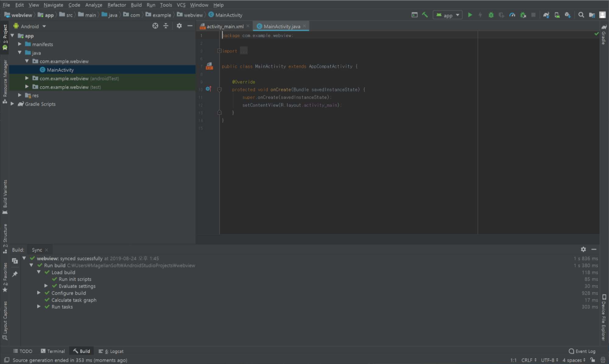The width and height of the screenshot is (609, 364).
Task: Expand the manifests folder
Action: pos(20,44)
